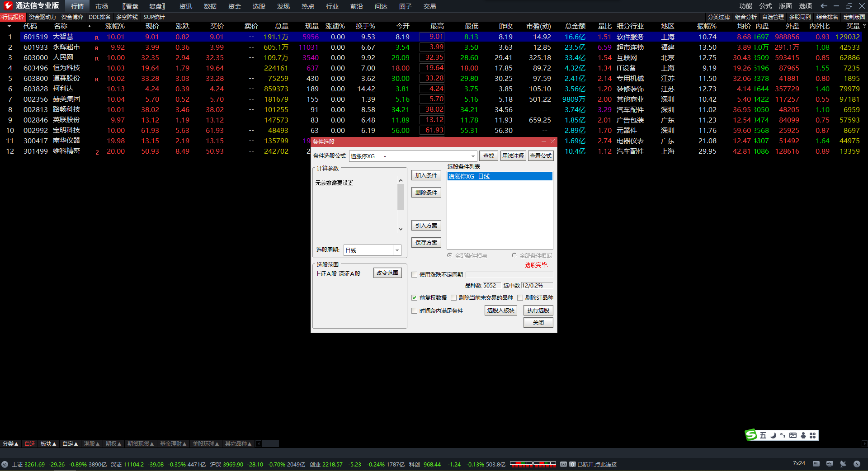Expand the 自定 bottom tab menu
This screenshot has height=471, width=868.
click(x=70, y=444)
